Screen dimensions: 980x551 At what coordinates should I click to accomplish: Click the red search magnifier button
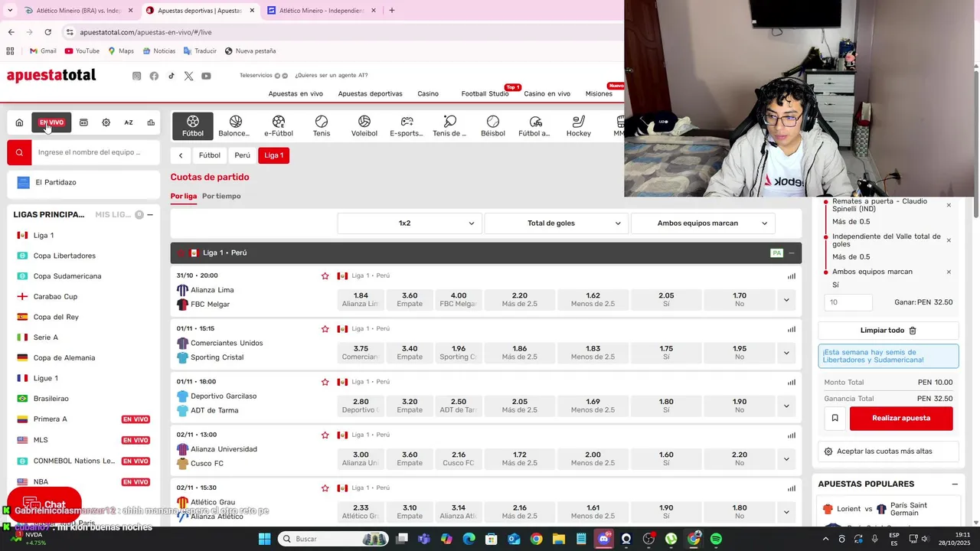pos(19,152)
